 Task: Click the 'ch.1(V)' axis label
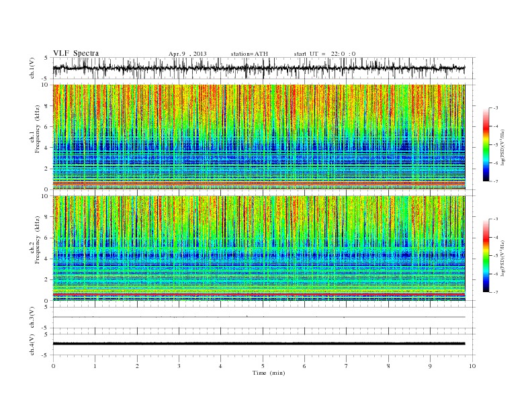[x=32, y=68]
